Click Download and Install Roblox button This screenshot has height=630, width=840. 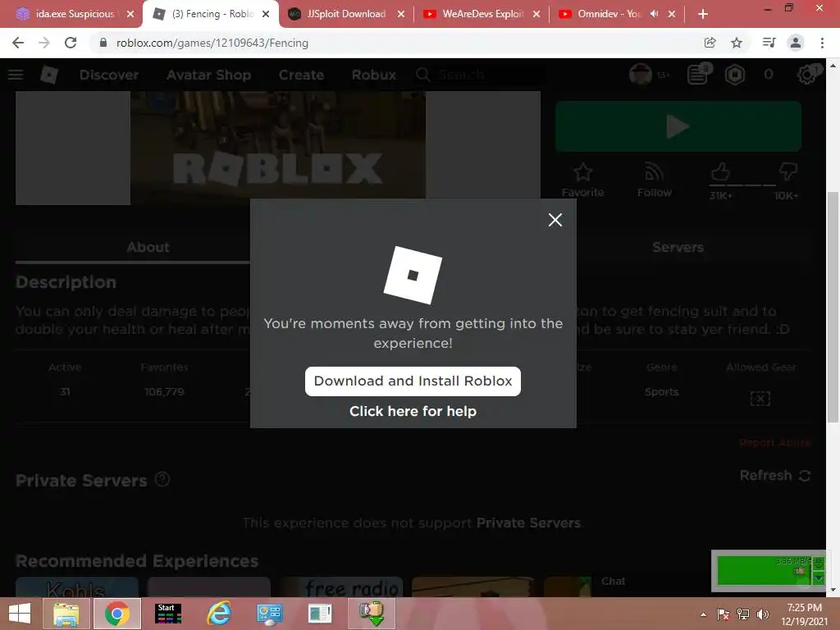(x=413, y=381)
